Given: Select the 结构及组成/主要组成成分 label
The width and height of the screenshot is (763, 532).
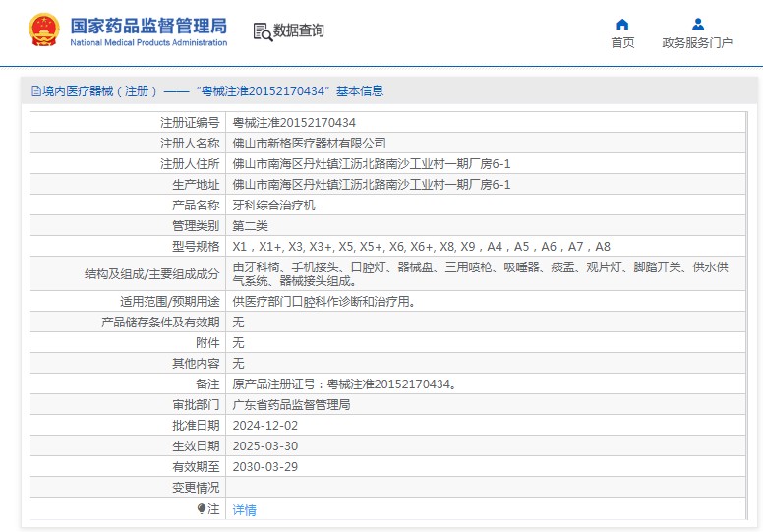Looking at the screenshot, I should point(151,274).
